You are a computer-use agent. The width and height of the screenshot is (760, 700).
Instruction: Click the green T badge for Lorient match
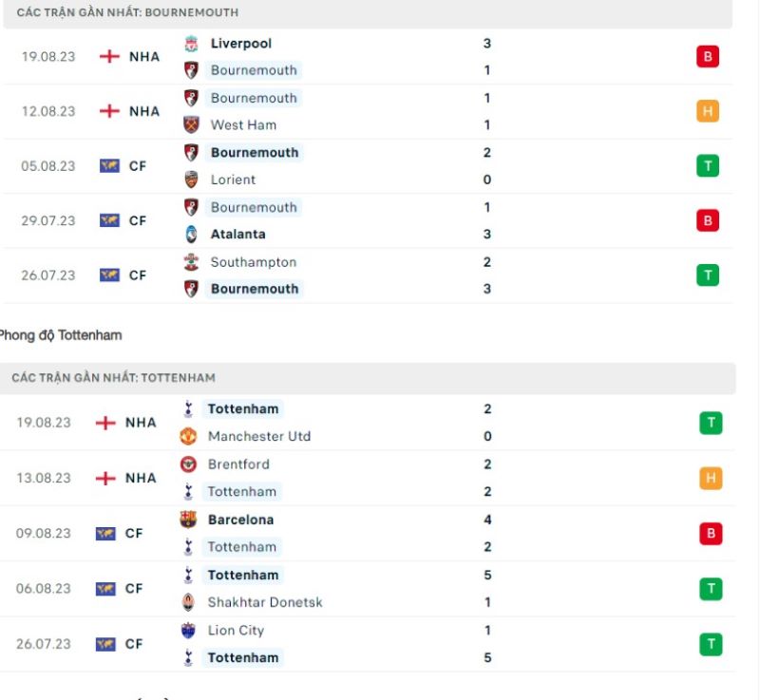coord(707,166)
